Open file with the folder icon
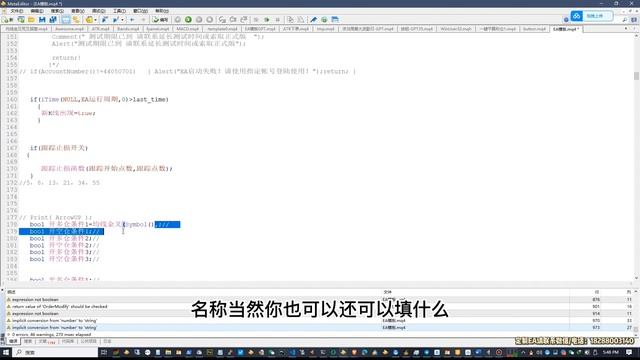 coord(31,20)
